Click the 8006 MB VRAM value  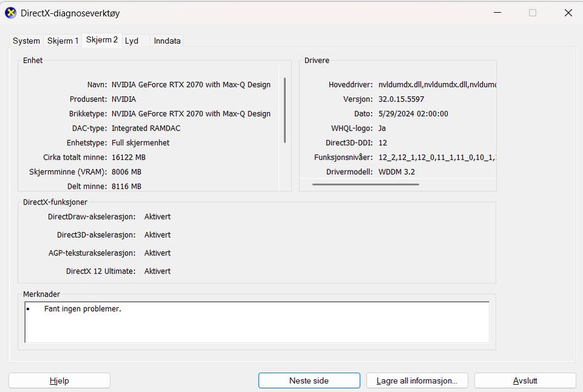pos(126,172)
